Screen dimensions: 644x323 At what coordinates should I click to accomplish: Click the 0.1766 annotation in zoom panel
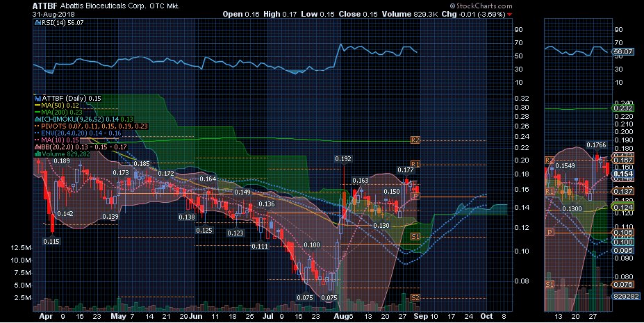[x=596, y=145]
